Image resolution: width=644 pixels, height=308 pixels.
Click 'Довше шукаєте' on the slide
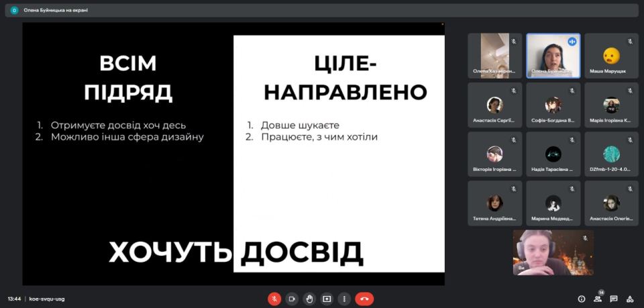[300, 125]
